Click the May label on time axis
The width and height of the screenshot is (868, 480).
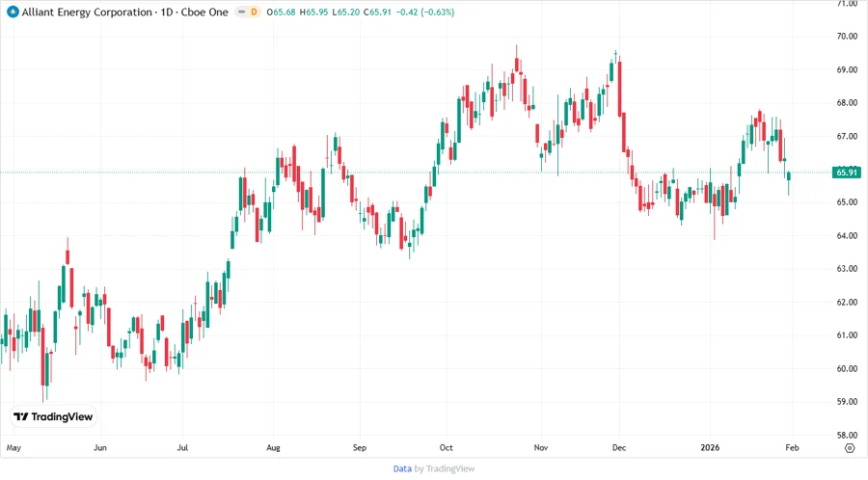[x=14, y=447]
